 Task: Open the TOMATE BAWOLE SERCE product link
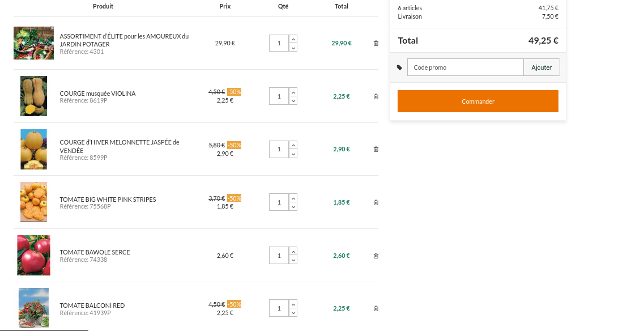95,252
